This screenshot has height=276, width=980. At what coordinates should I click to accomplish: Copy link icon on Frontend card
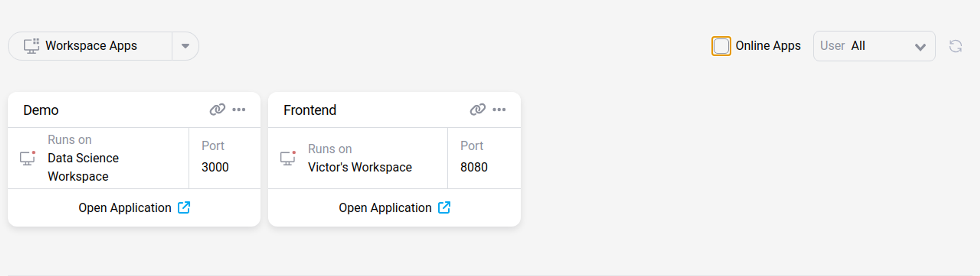(x=477, y=109)
